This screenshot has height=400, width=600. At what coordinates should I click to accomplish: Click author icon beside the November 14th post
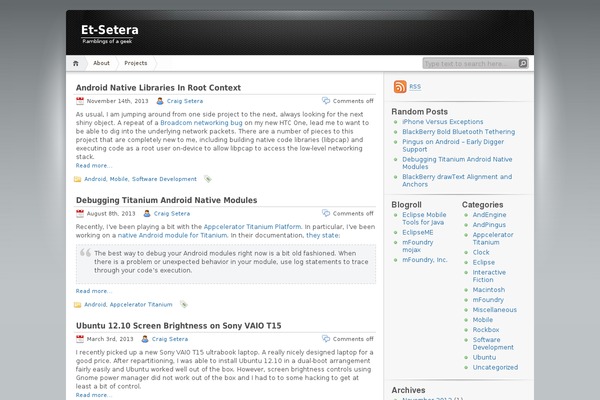click(160, 101)
